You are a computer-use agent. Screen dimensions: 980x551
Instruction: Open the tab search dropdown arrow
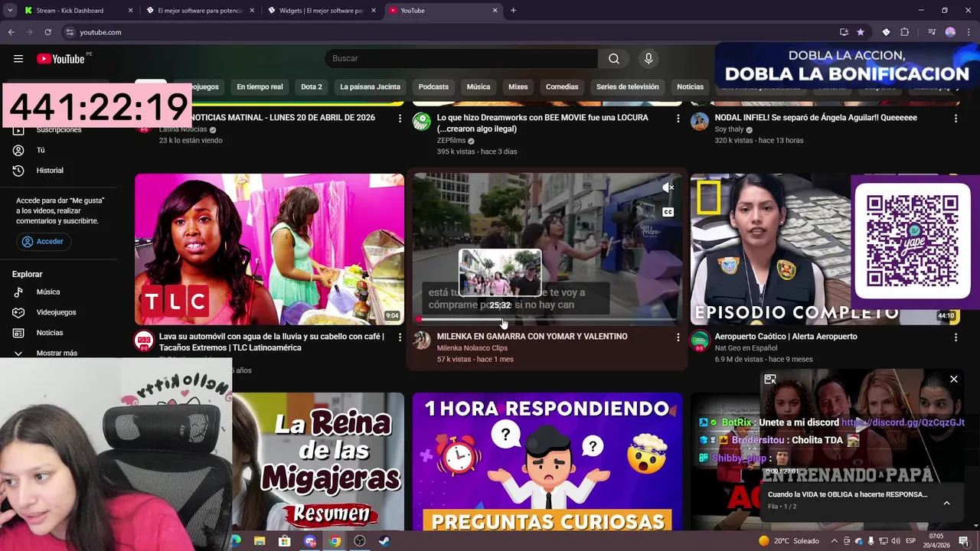click(10, 11)
